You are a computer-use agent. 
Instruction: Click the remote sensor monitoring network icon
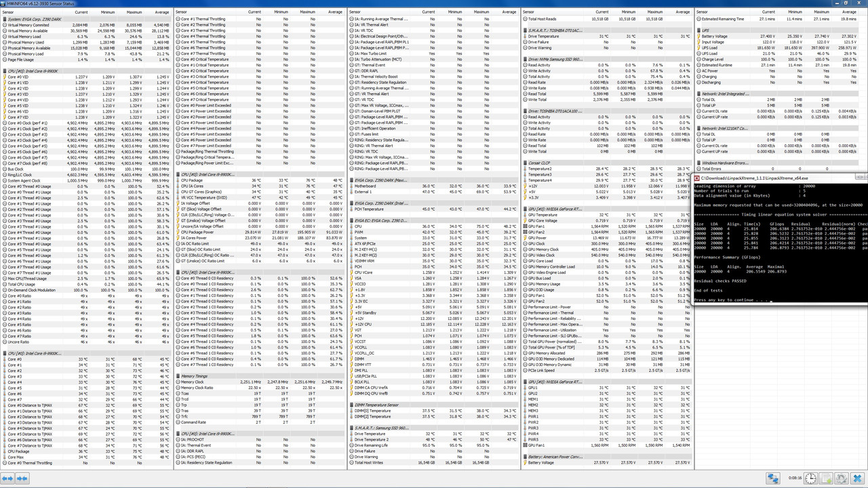(x=773, y=478)
